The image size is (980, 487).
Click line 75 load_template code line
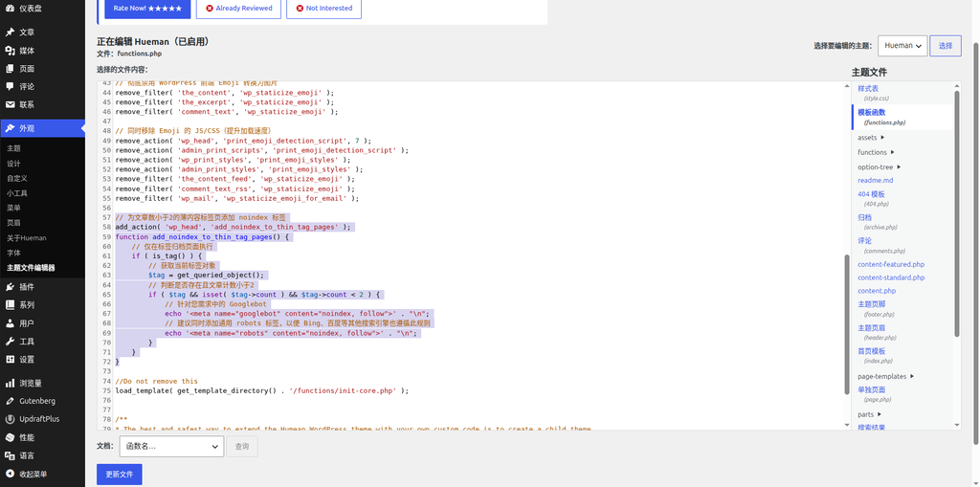point(262,390)
